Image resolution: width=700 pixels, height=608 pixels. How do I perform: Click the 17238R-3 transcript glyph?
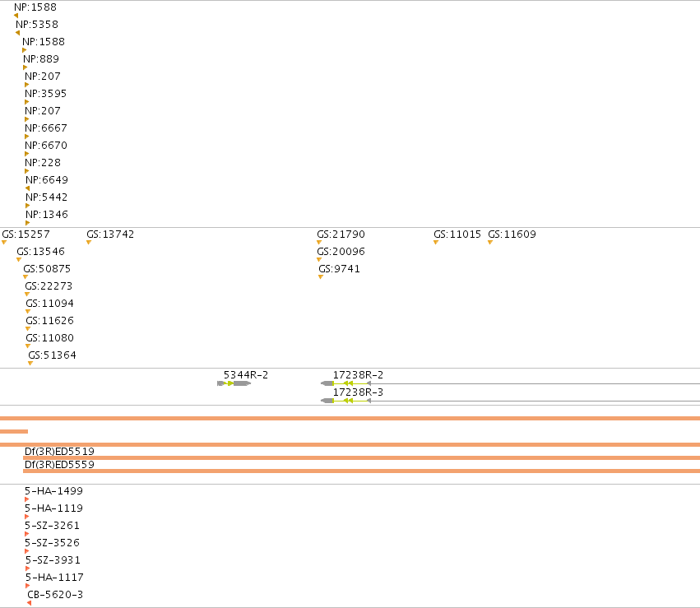coord(510,401)
